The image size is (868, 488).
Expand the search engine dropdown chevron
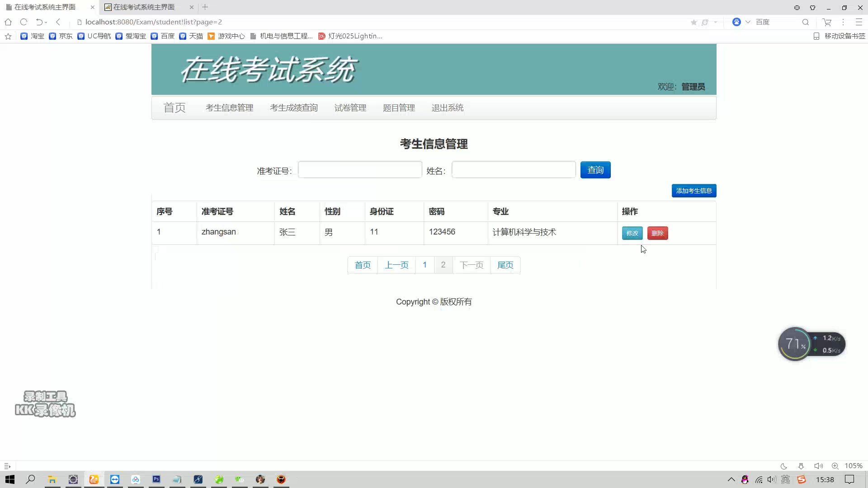[x=748, y=22]
